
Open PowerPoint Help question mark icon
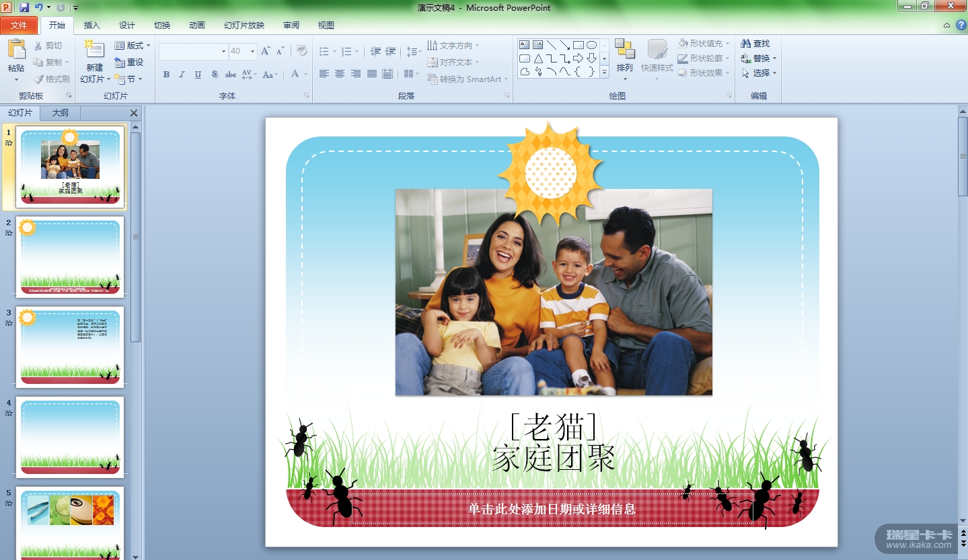point(961,25)
